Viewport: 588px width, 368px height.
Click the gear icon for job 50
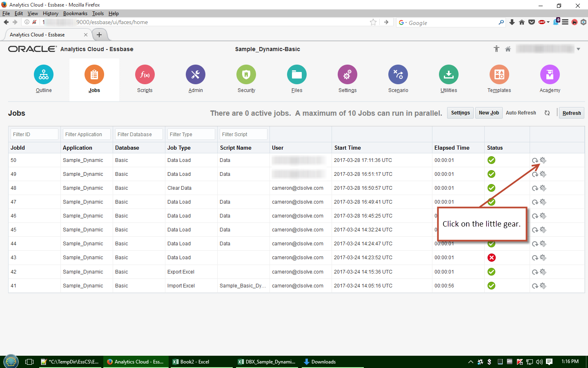pos(543,160)
